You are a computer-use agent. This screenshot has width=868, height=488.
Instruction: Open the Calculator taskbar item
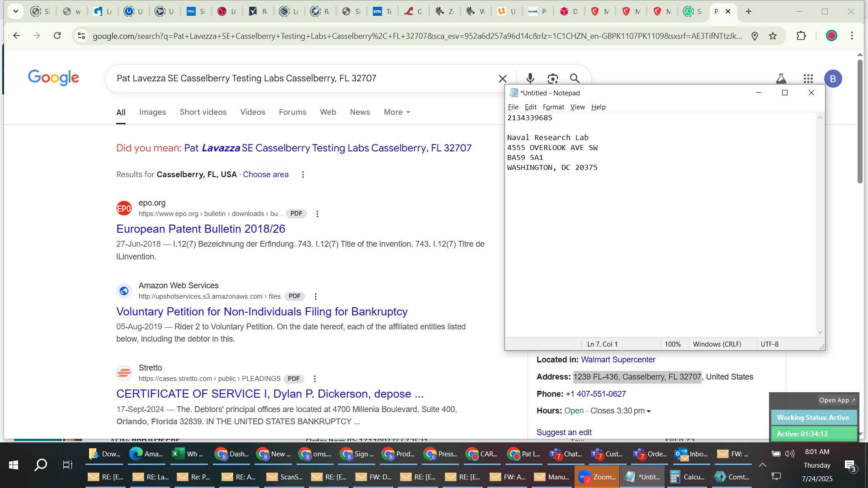click(687, 477)
